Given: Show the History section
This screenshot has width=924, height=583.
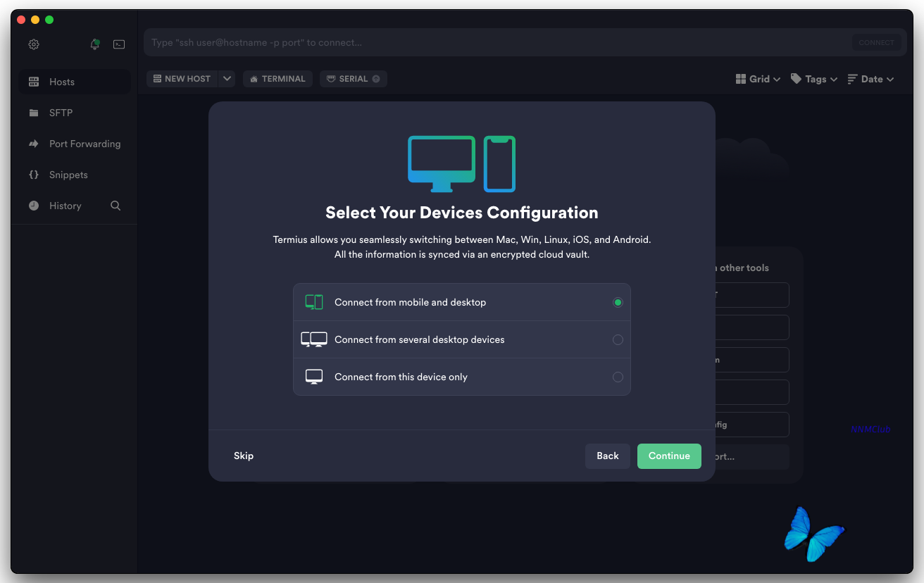Looking at the screenshot, I should coord(65,206).
